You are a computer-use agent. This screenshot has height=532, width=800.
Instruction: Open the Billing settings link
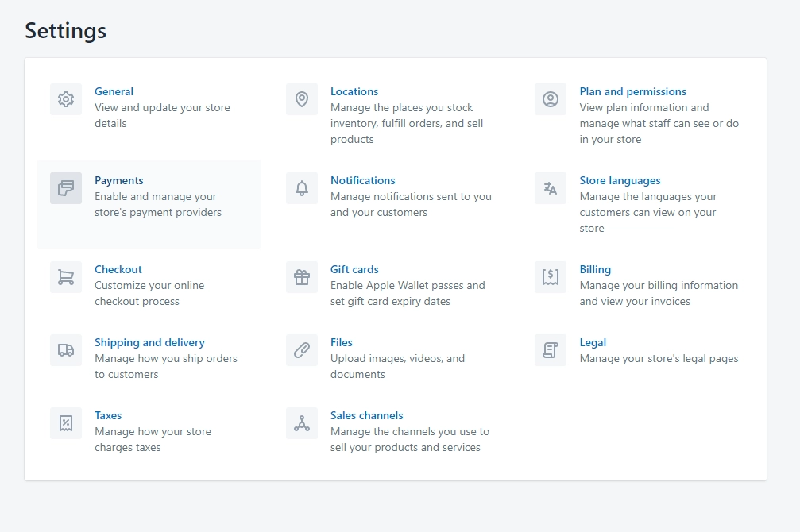(x=595, y=268)
